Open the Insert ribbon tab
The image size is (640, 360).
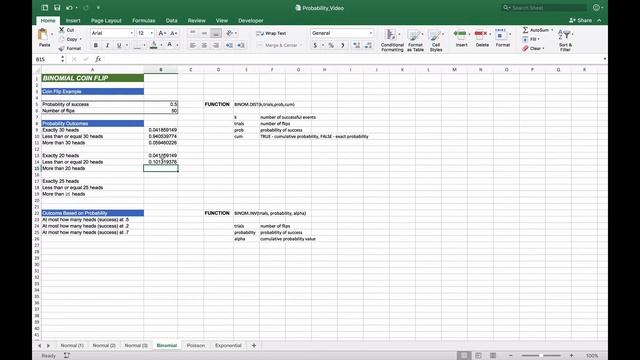click(x=73, y=20)
